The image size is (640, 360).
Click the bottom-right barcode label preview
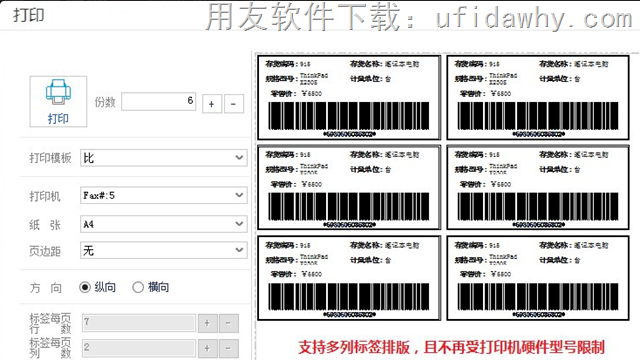(x=538, y=278)
